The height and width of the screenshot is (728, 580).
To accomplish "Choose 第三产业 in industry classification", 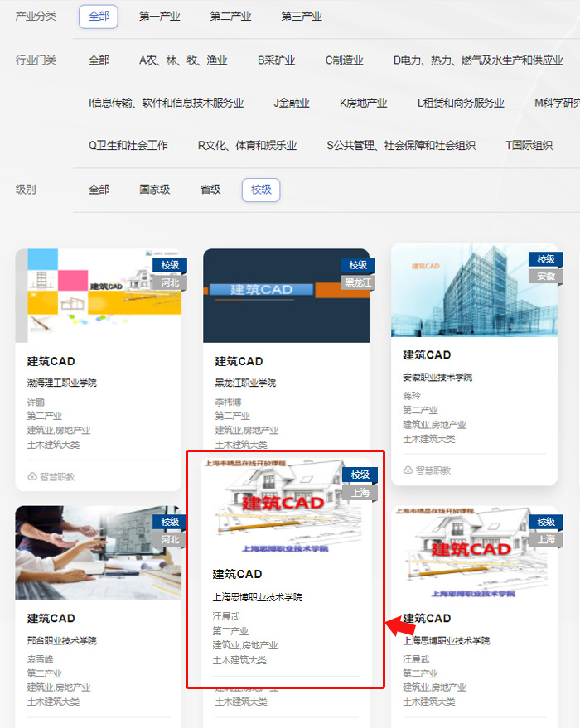I will (301, 17).
